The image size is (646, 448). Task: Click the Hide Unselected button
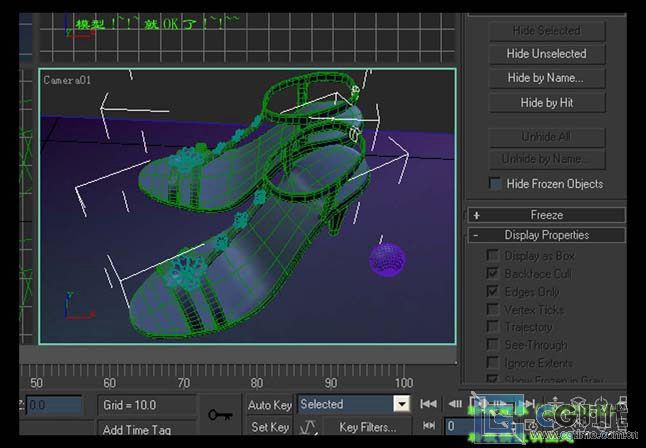pyautogui.click(x=546, y=54)
